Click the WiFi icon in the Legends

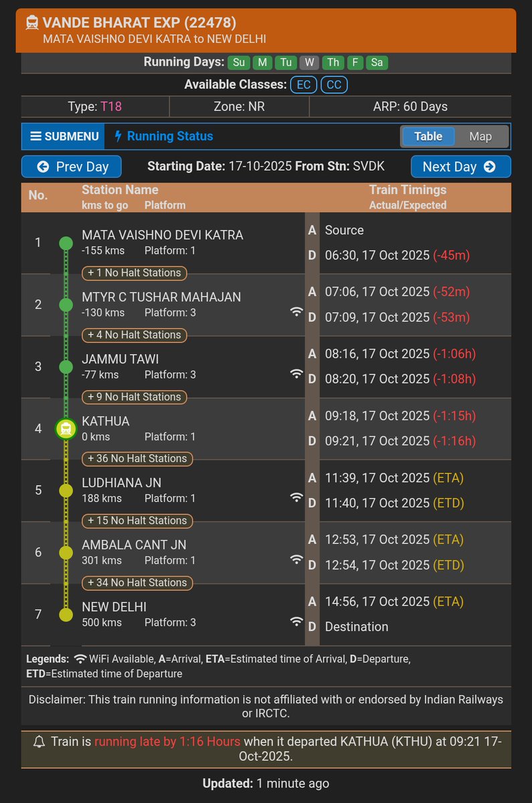click(80, 658)
